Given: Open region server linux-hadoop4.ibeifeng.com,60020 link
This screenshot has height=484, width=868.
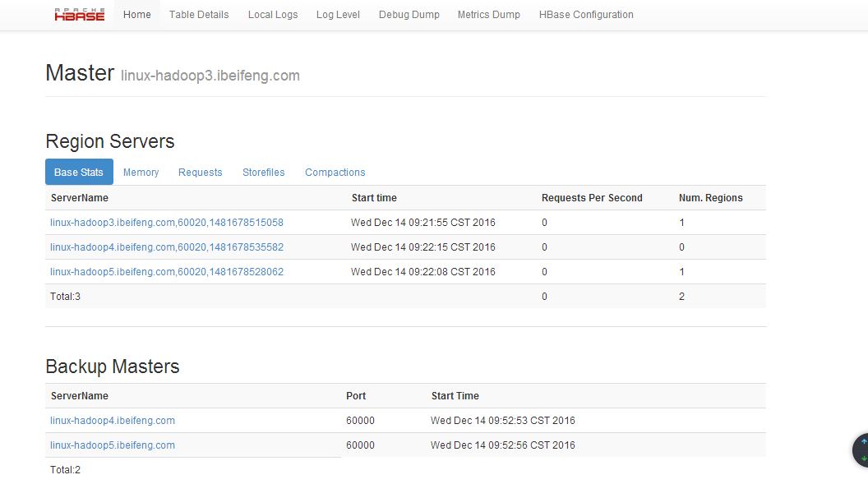Looking at the screenshot, I should (167, 247).
